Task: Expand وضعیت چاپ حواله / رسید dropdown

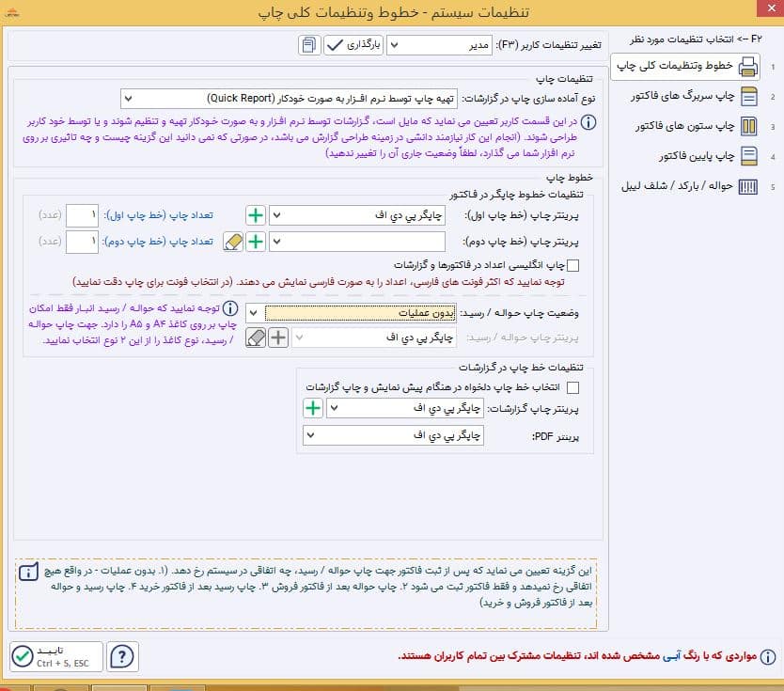Action: point(351,313)
